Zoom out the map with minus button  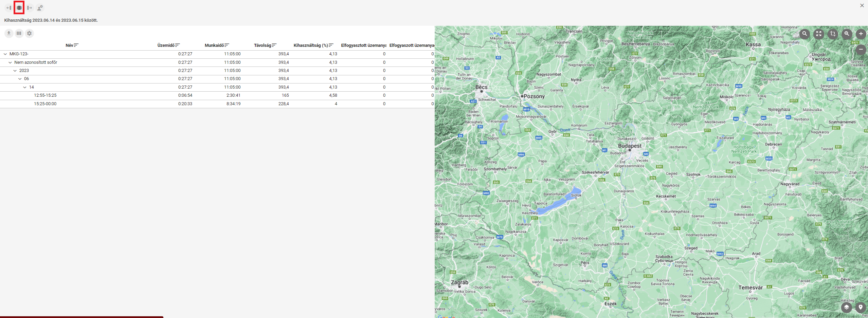[x=861, y=50]
